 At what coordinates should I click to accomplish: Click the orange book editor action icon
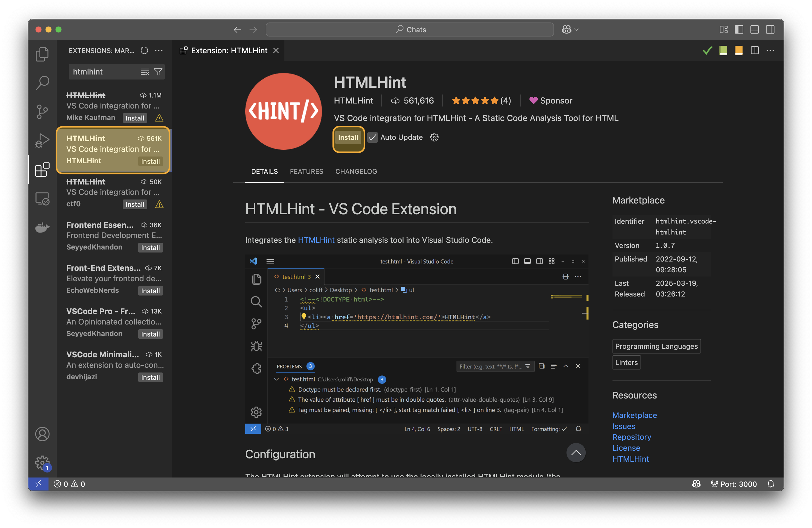click(739, 50)
